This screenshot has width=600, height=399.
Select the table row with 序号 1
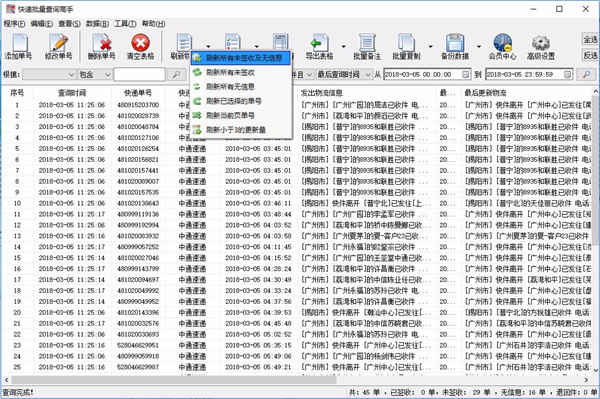pyautogui.click(x=298, y=105)
